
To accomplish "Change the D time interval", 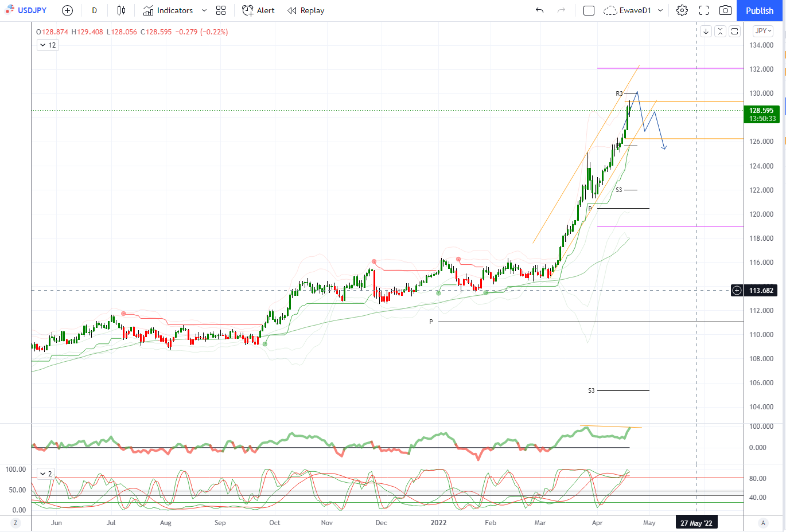I will point(94,10).
